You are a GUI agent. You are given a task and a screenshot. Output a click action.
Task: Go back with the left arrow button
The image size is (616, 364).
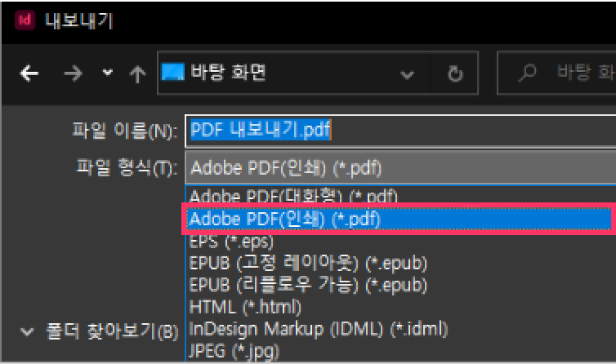[29, 73]
